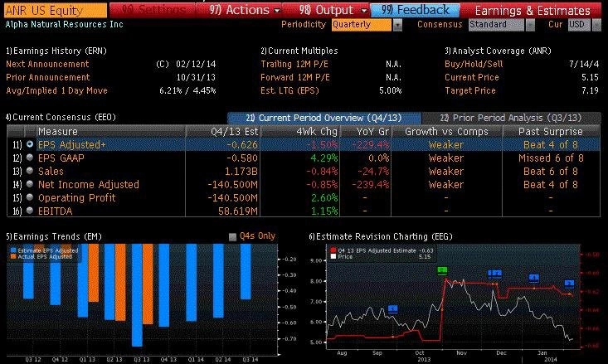The image size is (608, 364).
Task: Click the blue Estimate EPS Adjusted legend swatch
Action: pyautogui.click(x=13, y=250)
